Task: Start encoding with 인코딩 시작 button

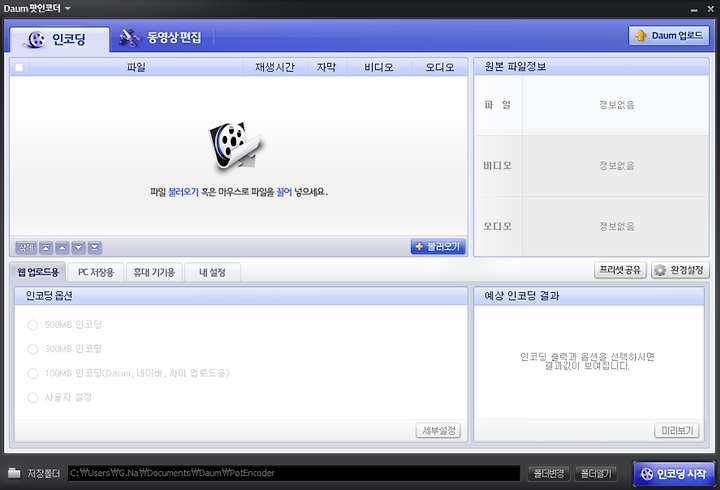Action: click(x=674, y=473)
